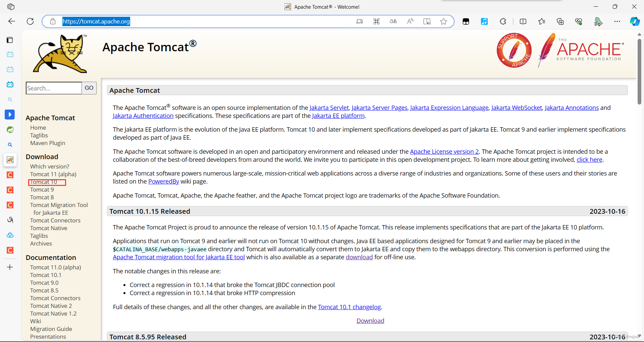Image resolution: width=644 pixels, height=342 pixels.
Task: Translate this page icon
Action: point(393,21)
